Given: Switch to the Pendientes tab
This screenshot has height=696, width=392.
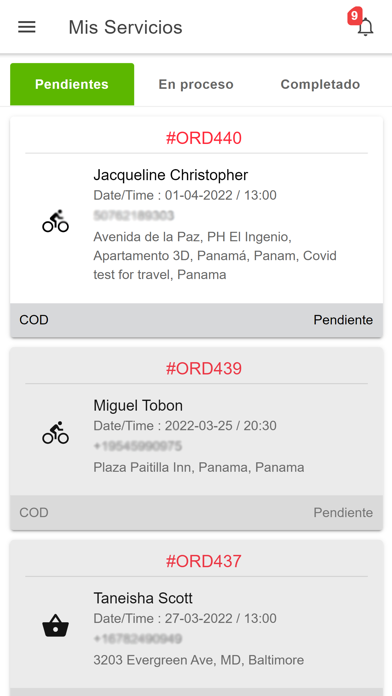Looking at the screenshot, I should tap(72, 84).
